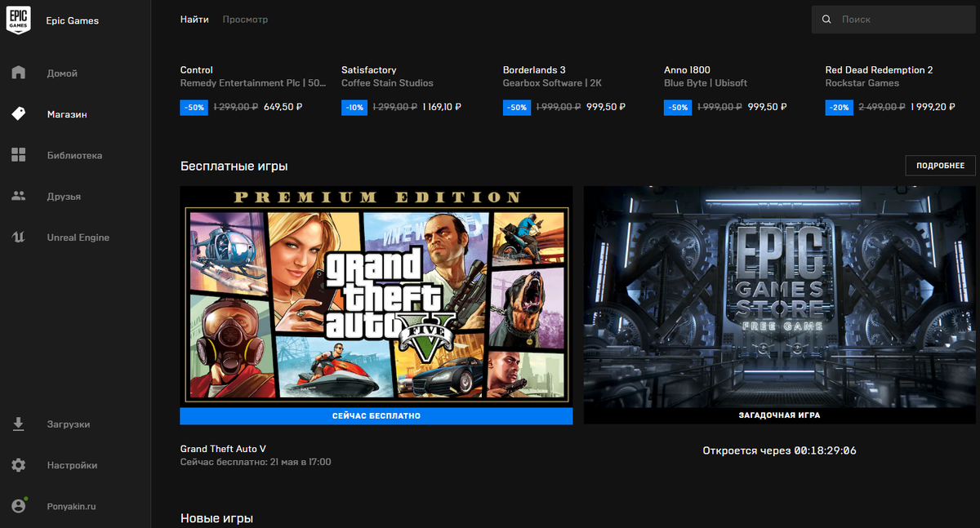The height and width of the screenshot is (528, 980).
Task: Click the Blue Byte | Ubisoft text
Action: tap(706, 83)
